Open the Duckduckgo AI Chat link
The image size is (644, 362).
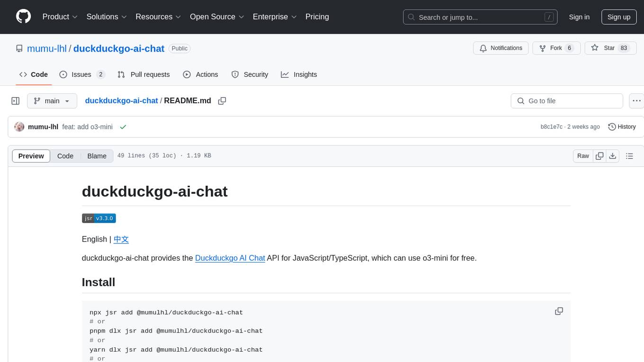tap(230, 258)
